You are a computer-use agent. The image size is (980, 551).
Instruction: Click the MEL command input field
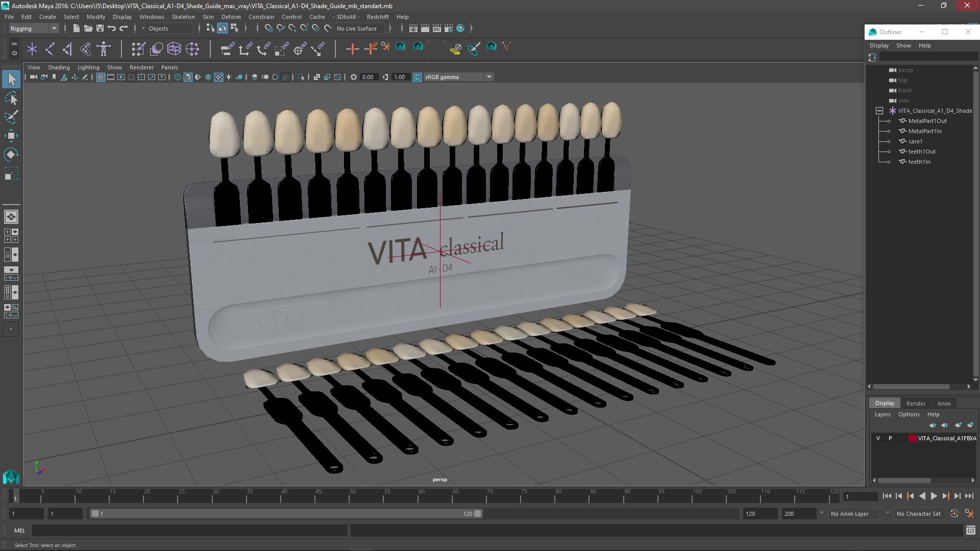(x=190, y=531)
